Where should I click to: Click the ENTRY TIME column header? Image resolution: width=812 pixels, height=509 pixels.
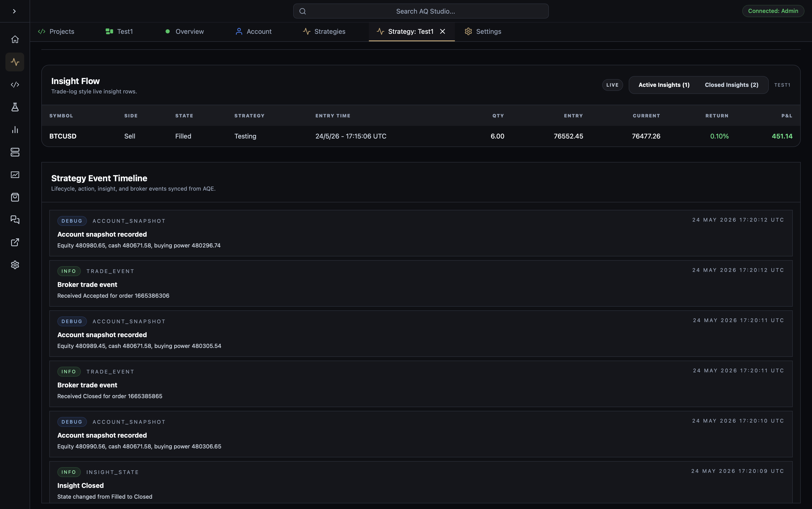point(333,116)
